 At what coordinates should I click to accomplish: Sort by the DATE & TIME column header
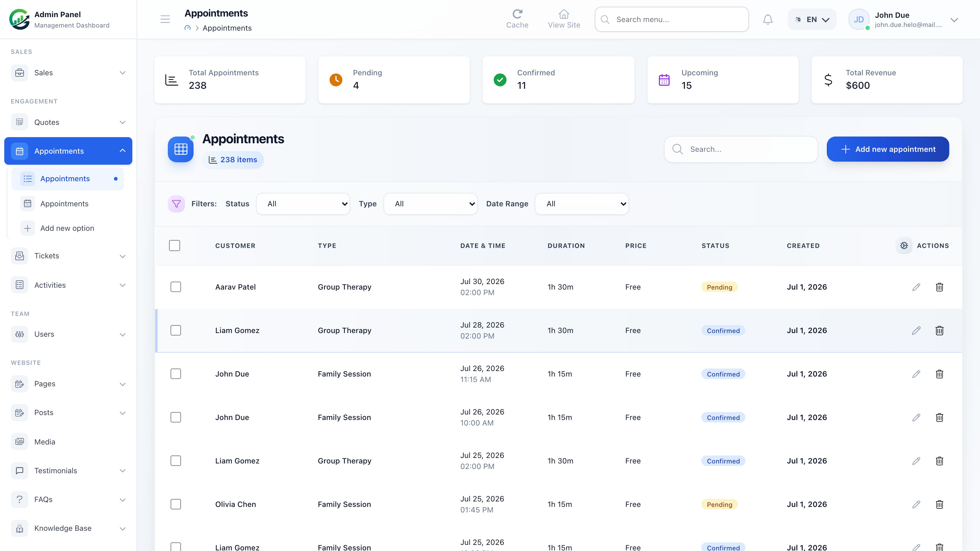point(483,246)
